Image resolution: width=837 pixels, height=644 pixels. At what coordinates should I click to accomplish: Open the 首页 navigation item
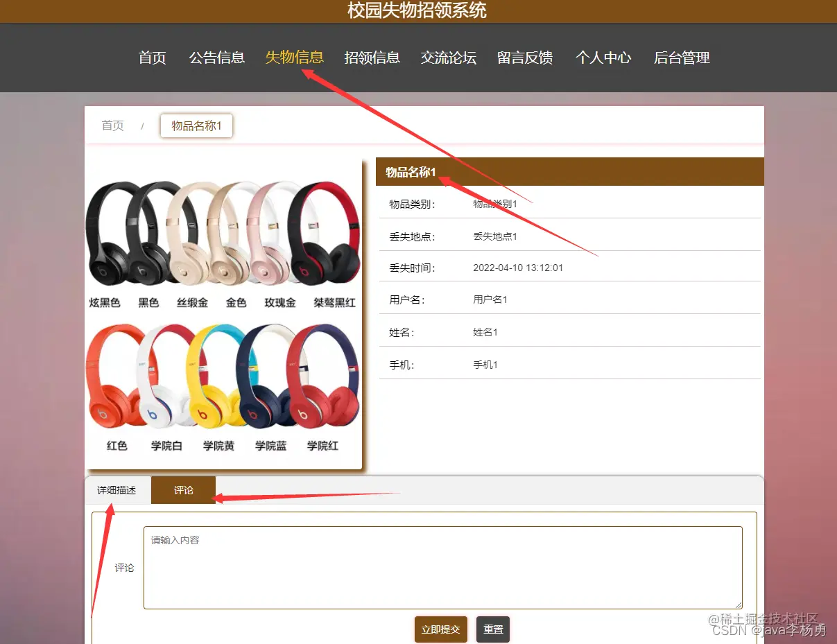point(153,58)
